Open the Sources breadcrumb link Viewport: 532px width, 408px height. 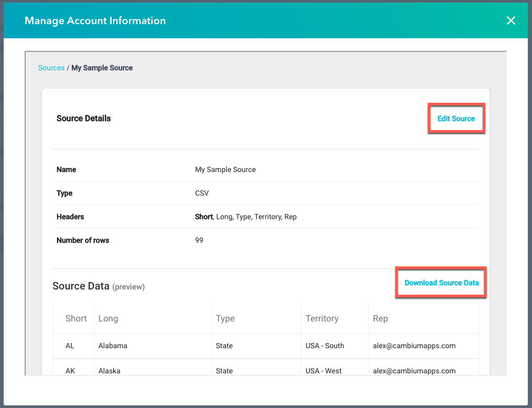pos(51,68)
